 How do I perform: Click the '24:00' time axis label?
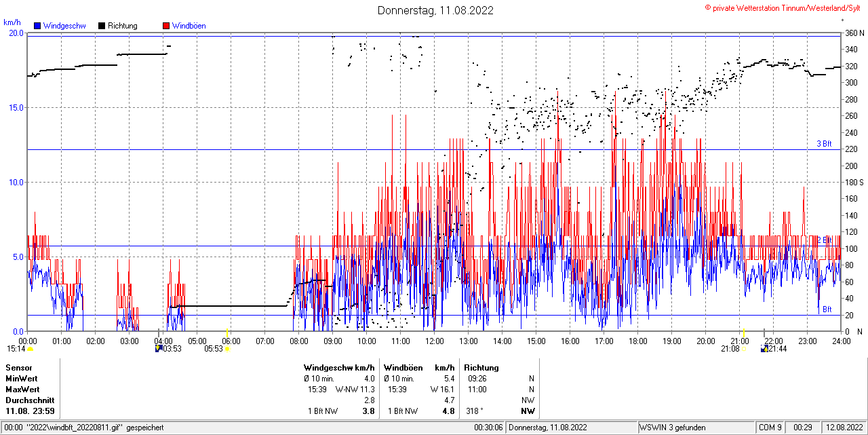pyautogui.click(x=841, y=341)
